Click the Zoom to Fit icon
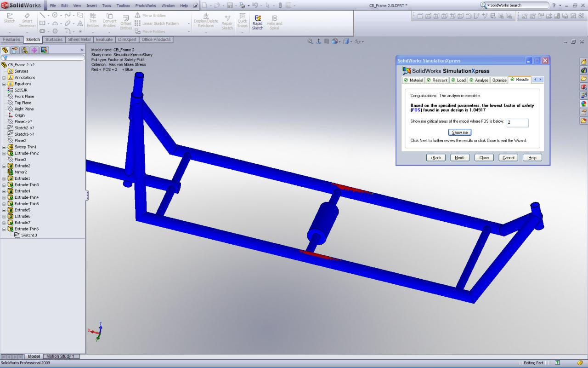Viewport: 588px width, 368px height. (311, 41)
